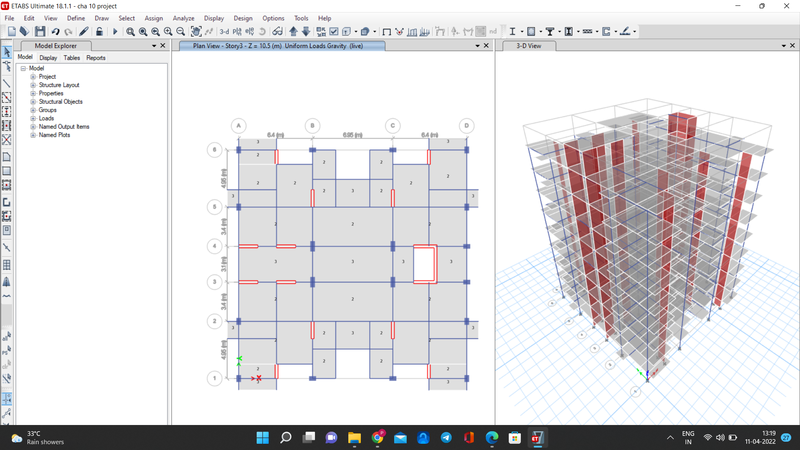
Task: Expand the Loads tree node
Action: (x=33, y=118)
